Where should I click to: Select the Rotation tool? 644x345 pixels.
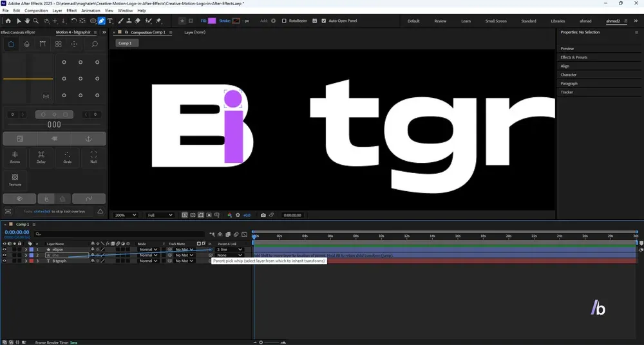click(73, 21)
